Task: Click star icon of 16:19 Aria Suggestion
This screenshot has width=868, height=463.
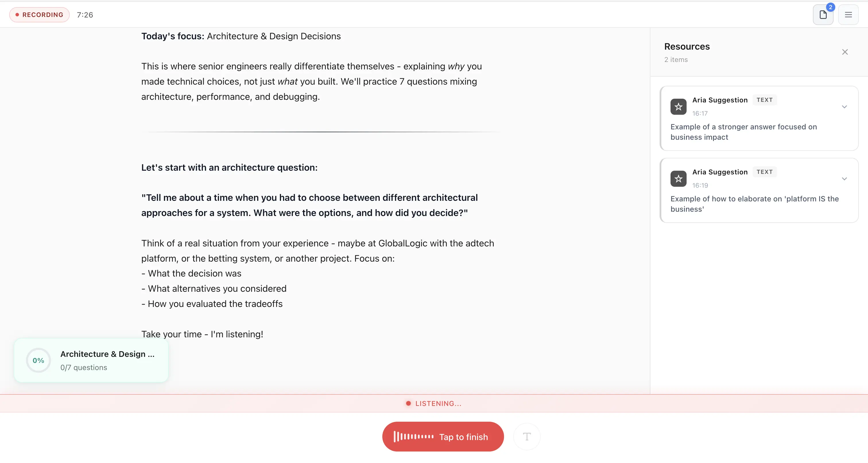Action: [x=678, y=179]
